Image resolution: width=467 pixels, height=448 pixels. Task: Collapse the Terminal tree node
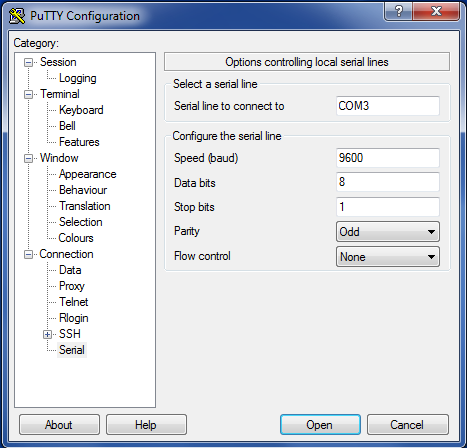coord(29,94)
